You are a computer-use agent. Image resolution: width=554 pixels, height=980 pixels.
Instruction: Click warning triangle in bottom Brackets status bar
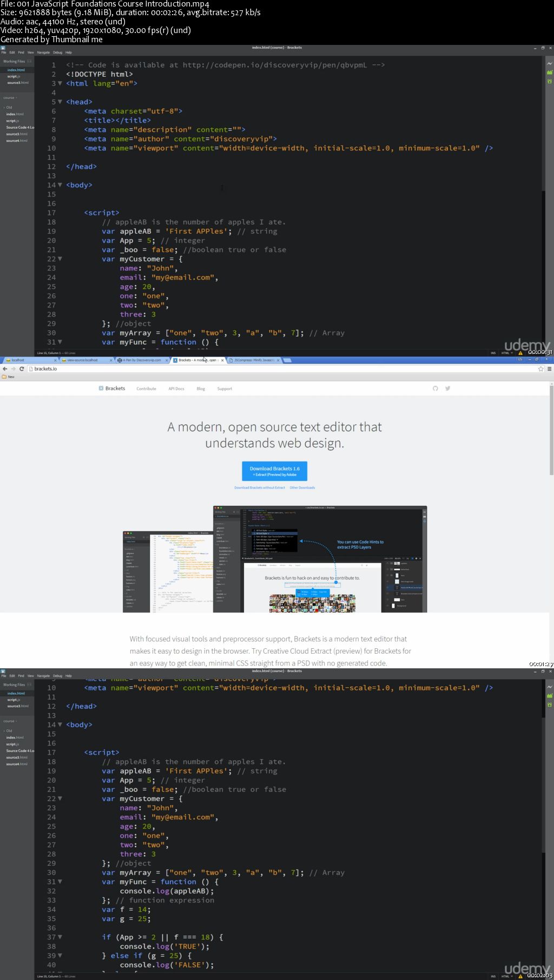[520, 976]
